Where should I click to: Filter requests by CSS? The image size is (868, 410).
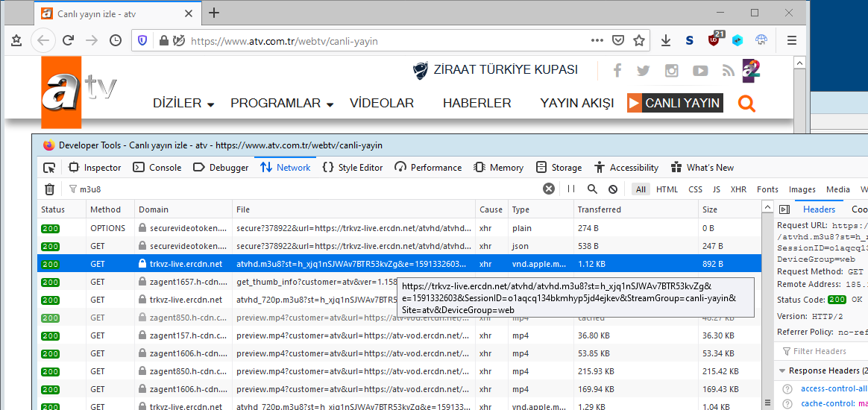point(695,189)
